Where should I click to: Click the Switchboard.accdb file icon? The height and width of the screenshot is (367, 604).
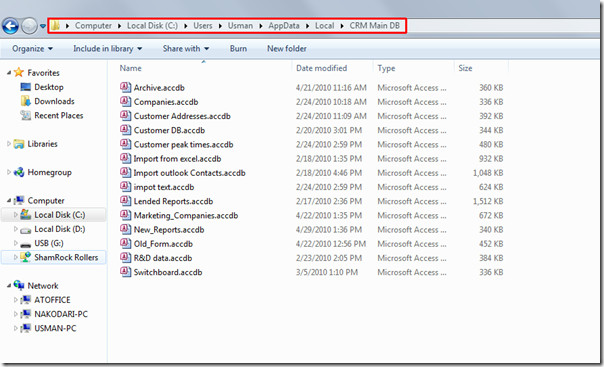(x=125, y=272)
